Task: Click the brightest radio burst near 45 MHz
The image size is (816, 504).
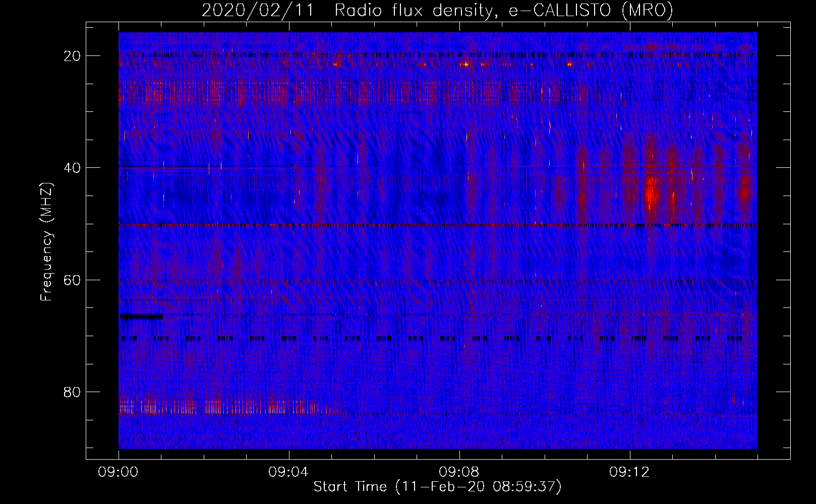Action: click(651, 194)
